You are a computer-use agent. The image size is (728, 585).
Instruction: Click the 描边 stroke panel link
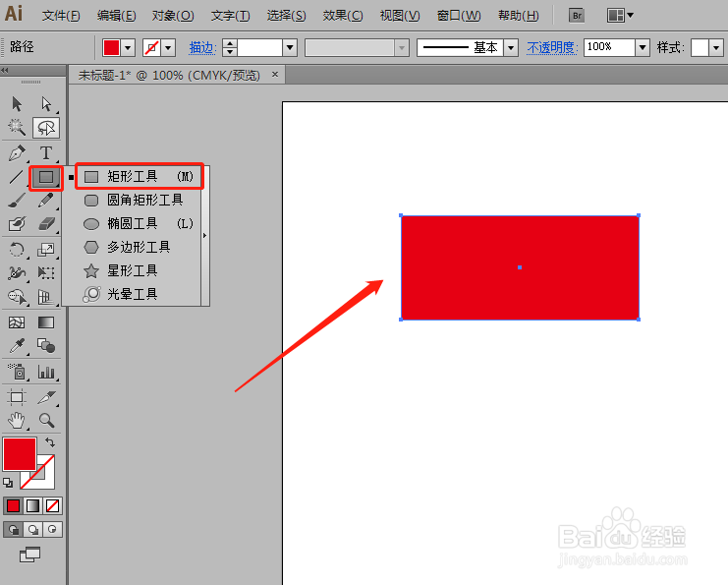(202, 47)
